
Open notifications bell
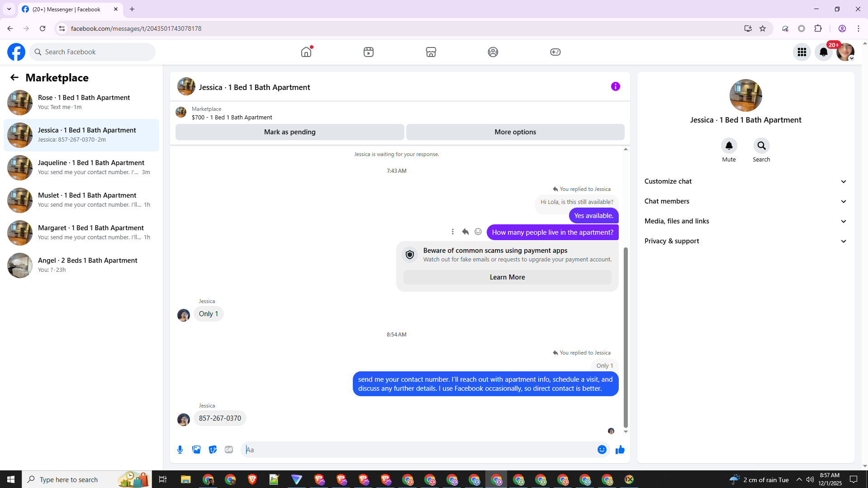[x=824, y=52]
